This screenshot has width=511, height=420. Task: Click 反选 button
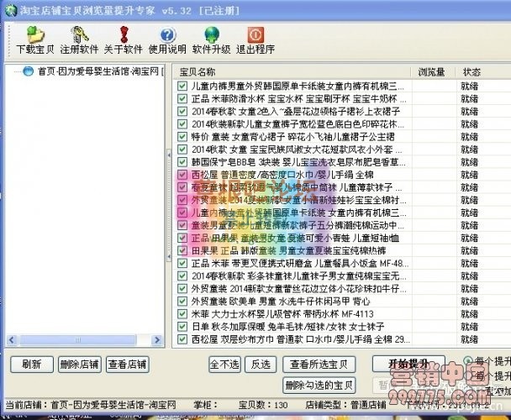[261, 365]
